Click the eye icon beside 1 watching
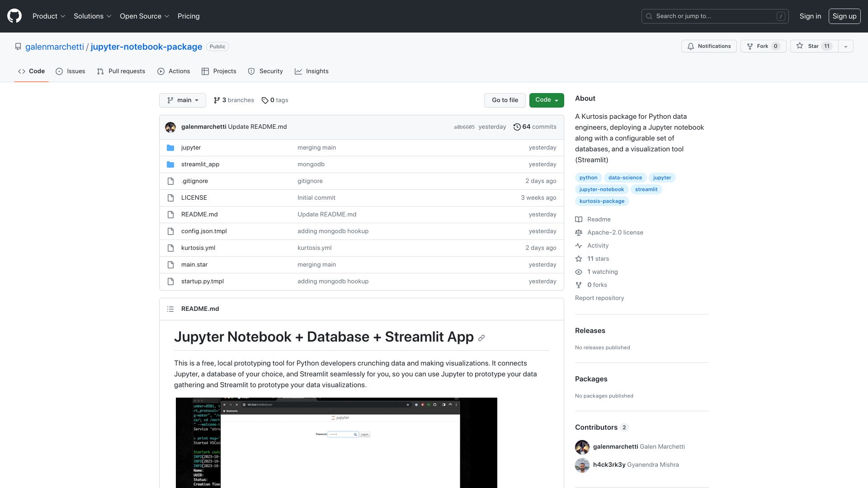 point(579,272)
